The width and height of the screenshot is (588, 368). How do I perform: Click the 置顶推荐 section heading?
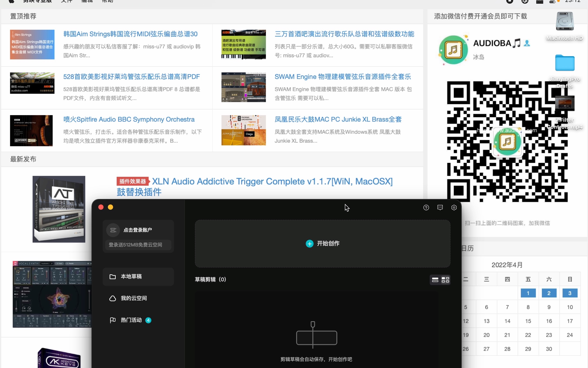[23, 16]
